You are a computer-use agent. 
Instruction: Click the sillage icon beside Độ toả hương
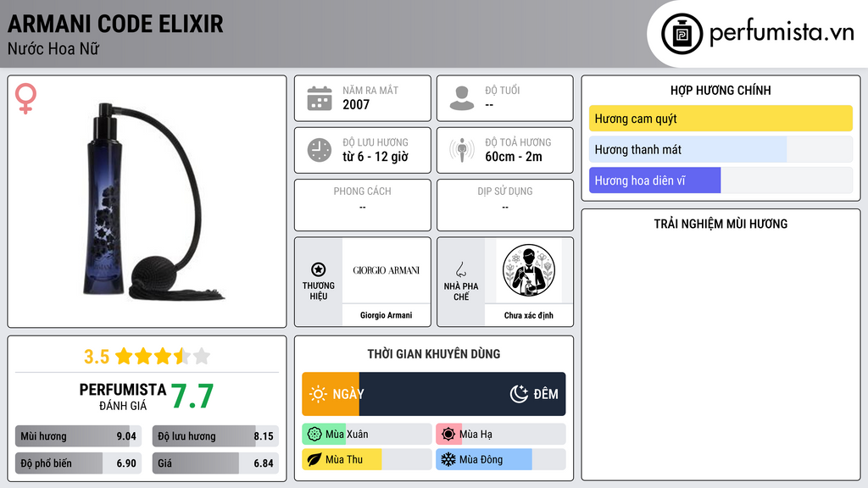coord(462,150)
